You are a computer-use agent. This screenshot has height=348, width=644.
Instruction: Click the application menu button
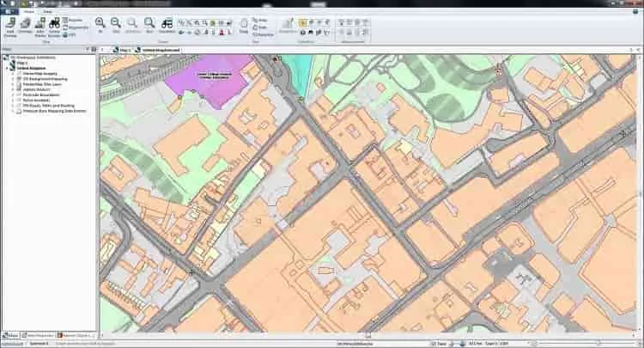pyautogui.click(x=9, y=11)
